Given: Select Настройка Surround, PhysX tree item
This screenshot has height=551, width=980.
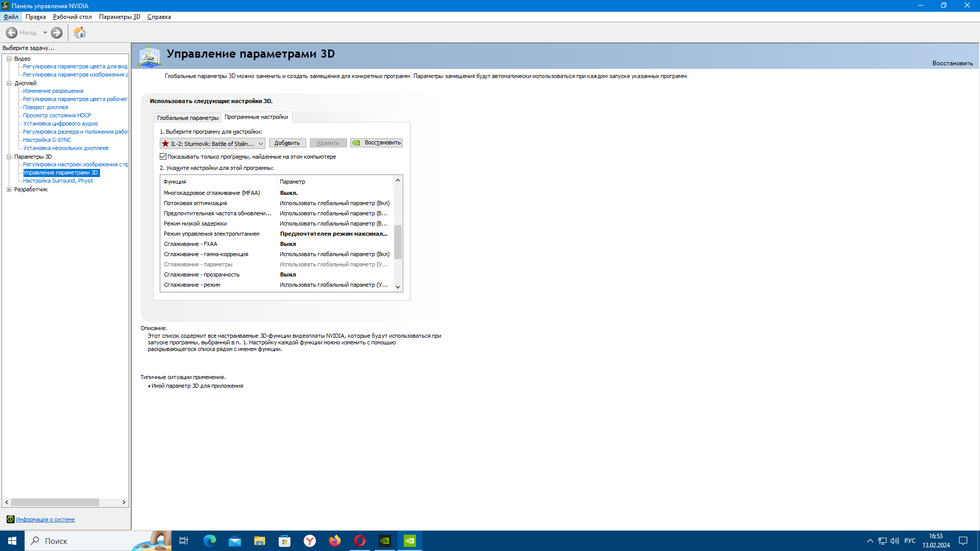Looking at the screenshot, I should 58,181.
